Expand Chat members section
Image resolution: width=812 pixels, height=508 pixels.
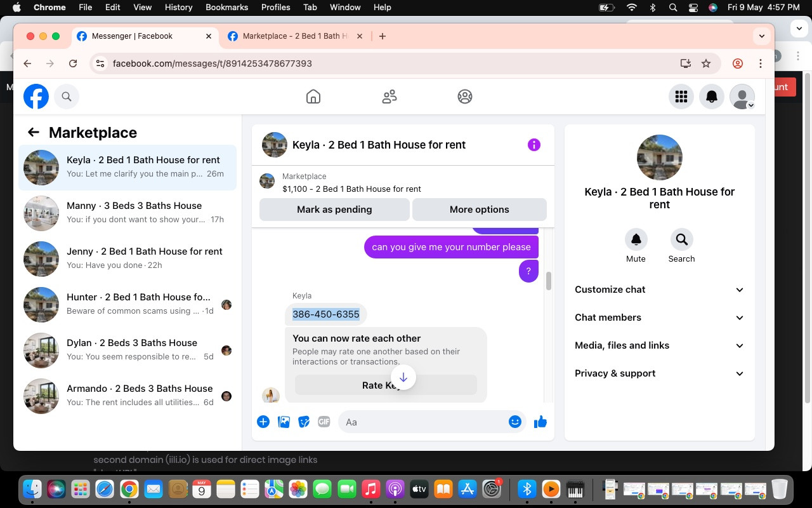[660, 317]
